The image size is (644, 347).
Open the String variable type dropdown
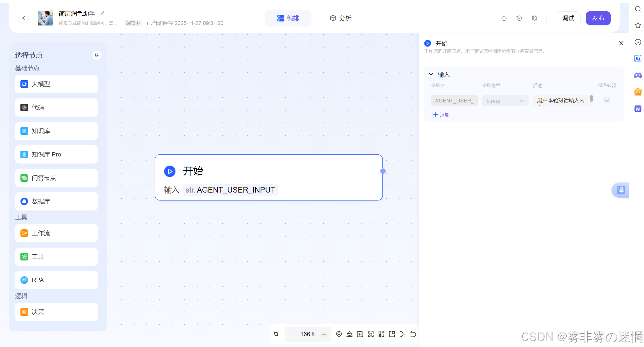click(x=505, y=101)
